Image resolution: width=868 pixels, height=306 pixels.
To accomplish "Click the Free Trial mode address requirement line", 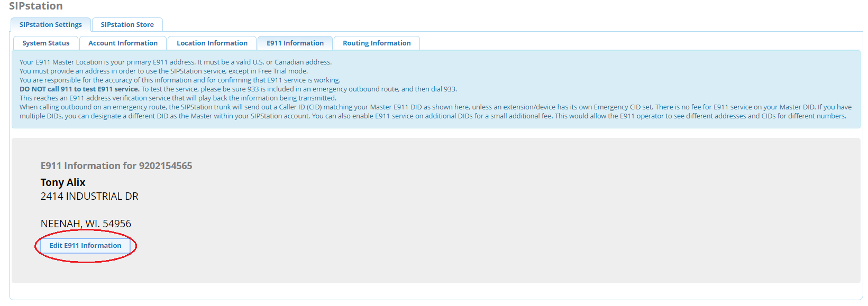I will [x=163, y=71].
